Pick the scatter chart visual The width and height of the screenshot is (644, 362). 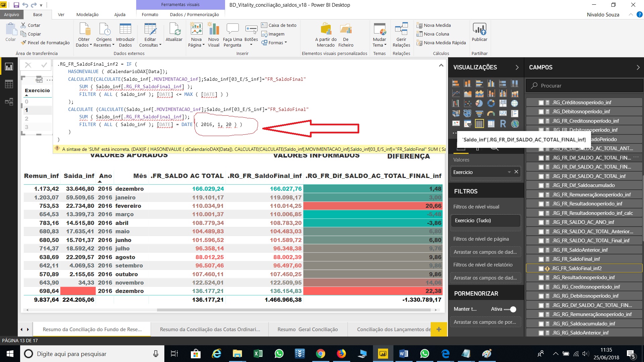click(x=468, y=104)
